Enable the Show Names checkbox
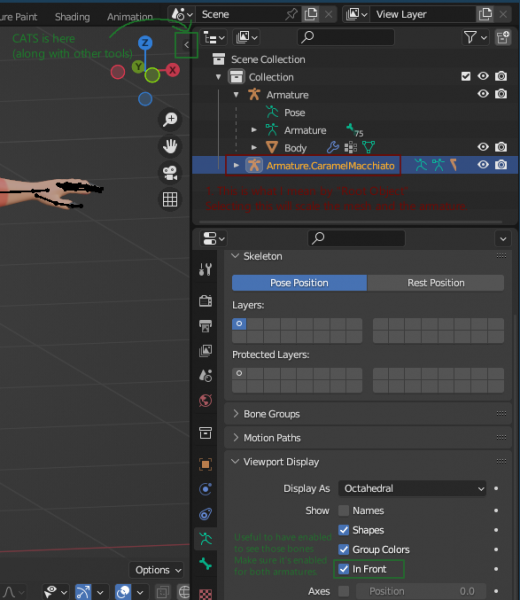 click(344, 510)
